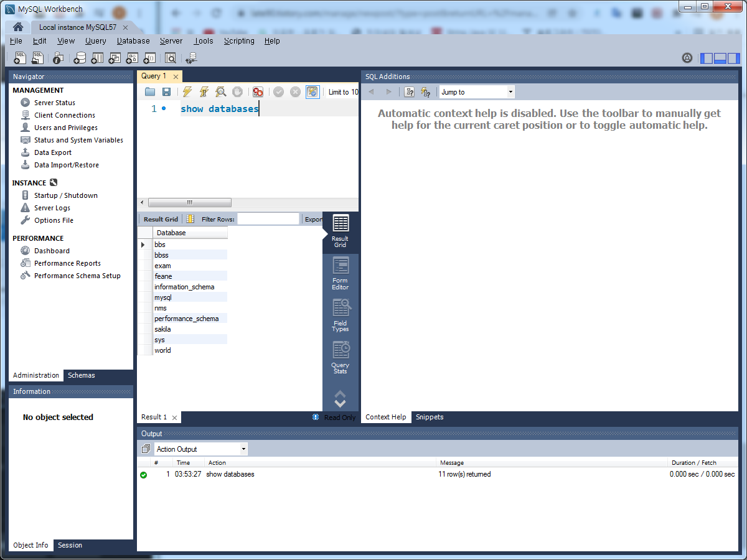Image resolution: width=747 pixels, height=560 pixels.
Task: Reconnect to DBMS toolbar icon
Action: pos(191,58)
